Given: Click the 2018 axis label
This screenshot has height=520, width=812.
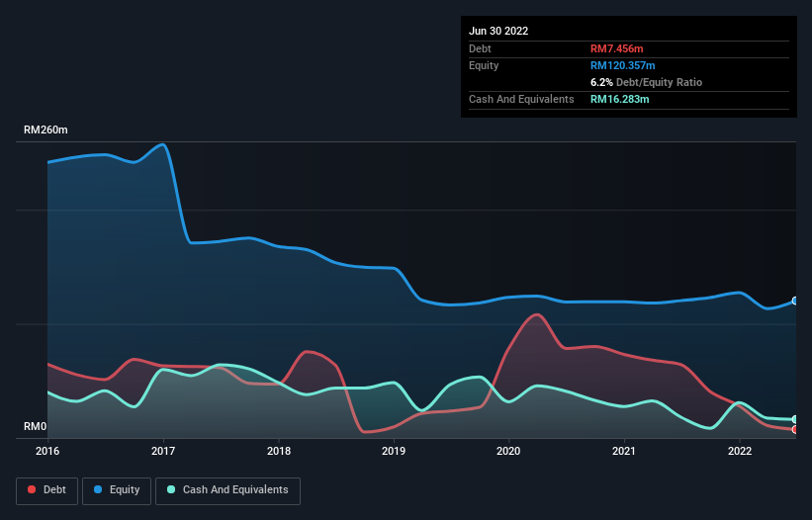Looking at the screenshot, I should [279, 451].
